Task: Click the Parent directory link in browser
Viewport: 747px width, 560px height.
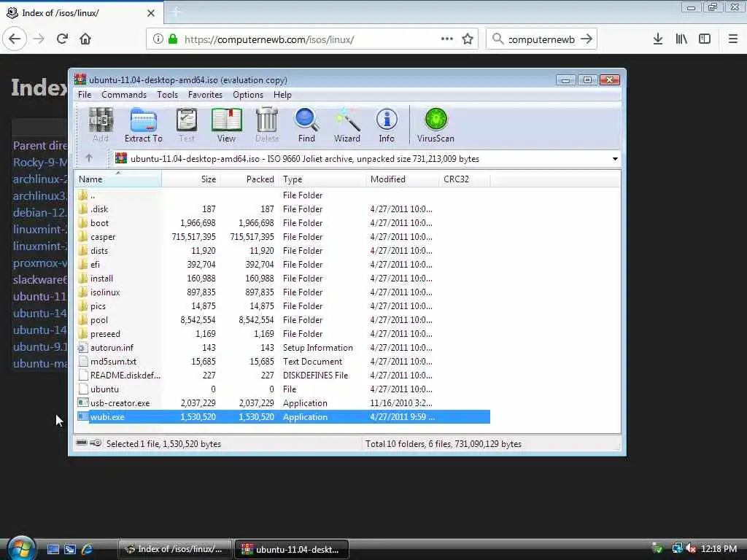Action: pyautogui.click(x=40, y=146)
